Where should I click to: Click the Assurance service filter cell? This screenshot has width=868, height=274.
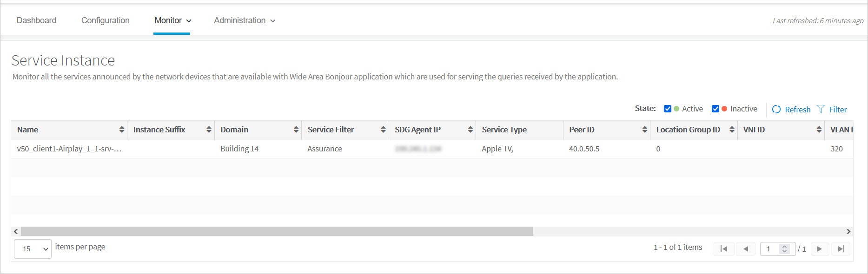click(x=325, y=149)
